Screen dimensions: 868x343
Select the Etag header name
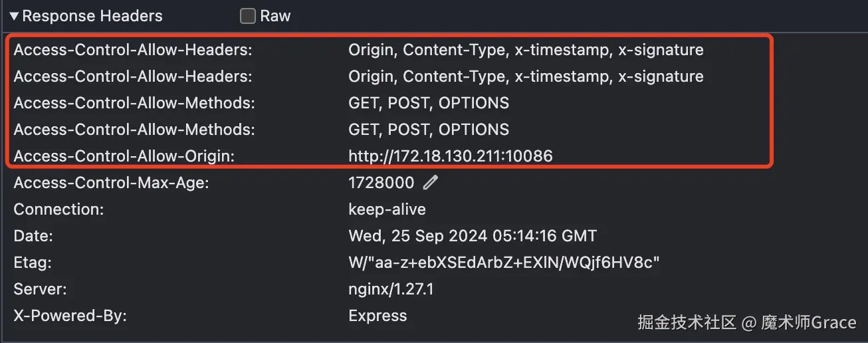point(33,263)
